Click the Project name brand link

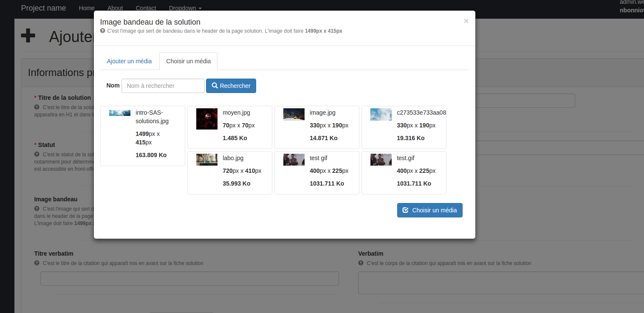tap(43, 8)
